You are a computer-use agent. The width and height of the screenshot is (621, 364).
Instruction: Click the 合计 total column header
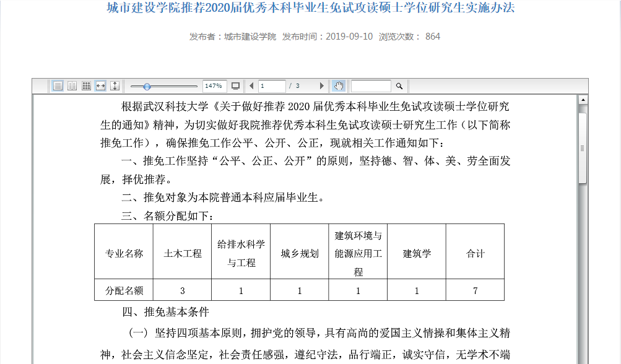tap(475, 253)
